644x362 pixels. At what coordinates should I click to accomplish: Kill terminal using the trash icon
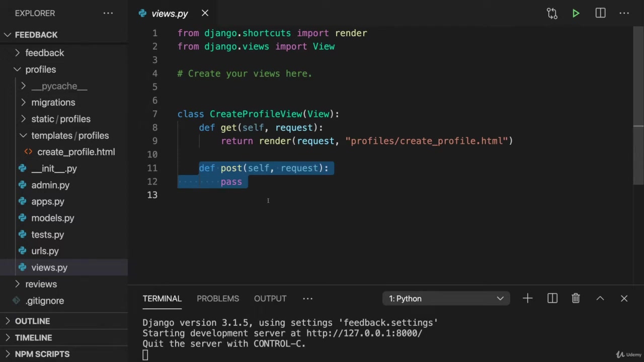pos(576,299)
